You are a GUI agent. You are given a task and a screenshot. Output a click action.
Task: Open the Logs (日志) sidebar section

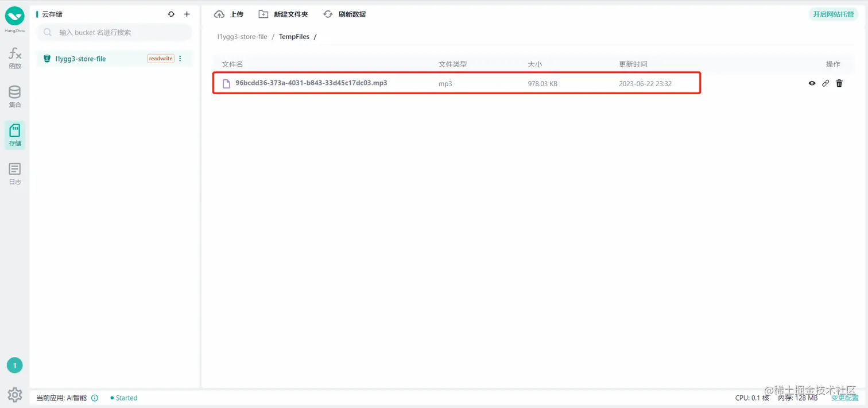15,174
